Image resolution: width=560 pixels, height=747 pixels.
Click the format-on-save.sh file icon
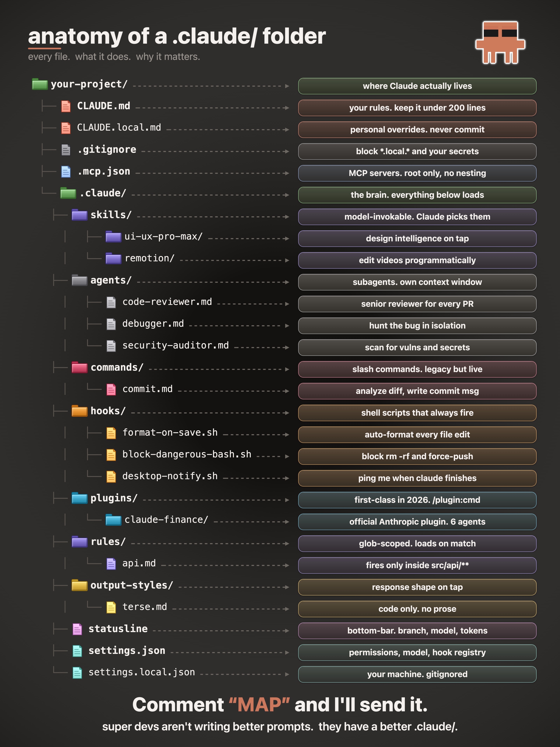pyautogui.click(x=111, y=433)
